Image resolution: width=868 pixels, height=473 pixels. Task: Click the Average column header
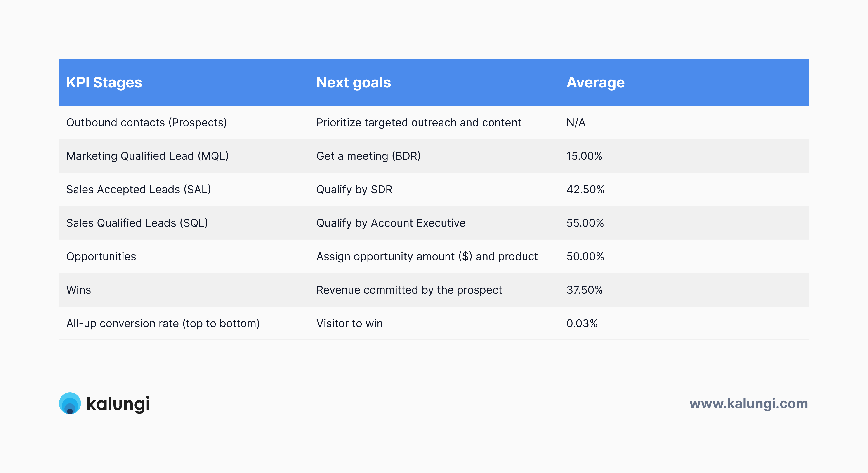click(595, 82)
